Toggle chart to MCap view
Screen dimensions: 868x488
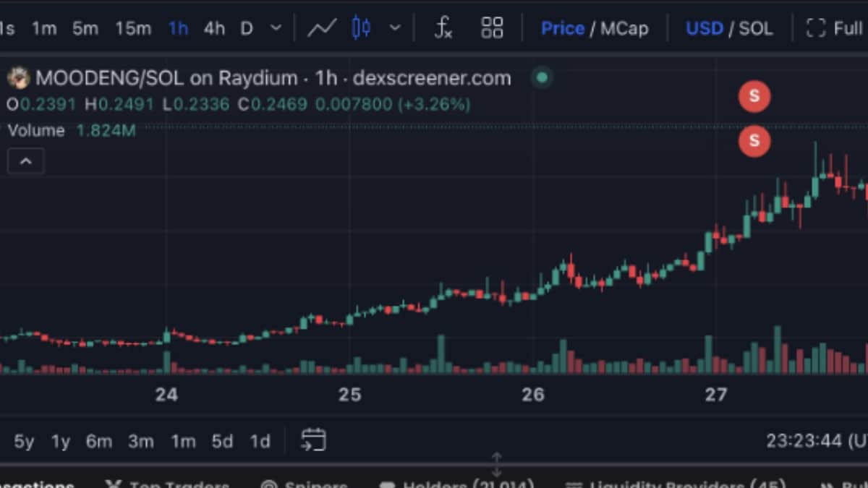(624, 28)
